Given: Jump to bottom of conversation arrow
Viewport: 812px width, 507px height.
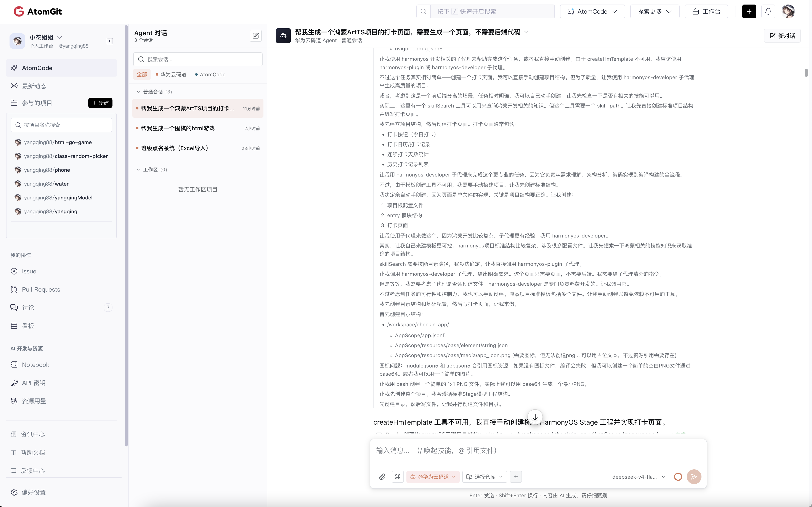Looking at the screenshot, I should click(x=535, y=417).
